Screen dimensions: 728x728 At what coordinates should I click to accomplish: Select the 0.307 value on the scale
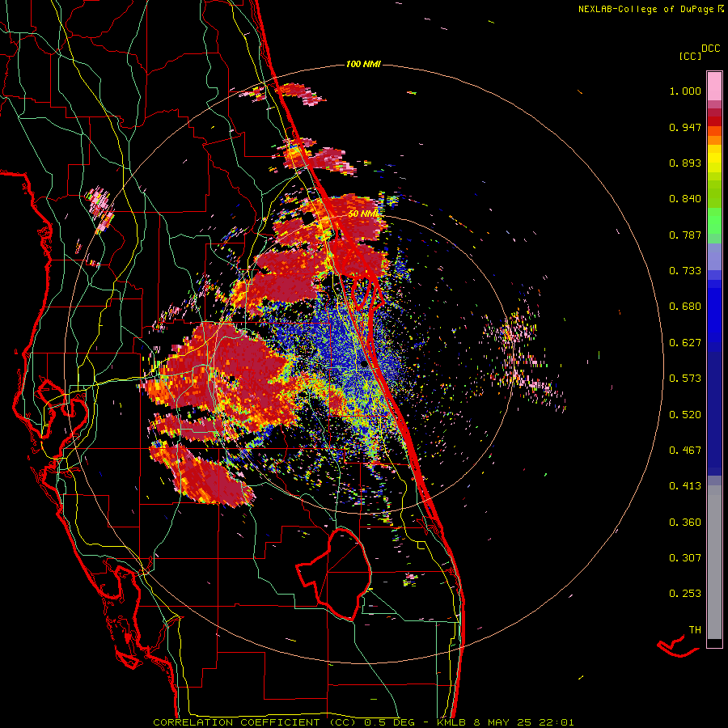(685, 557)
